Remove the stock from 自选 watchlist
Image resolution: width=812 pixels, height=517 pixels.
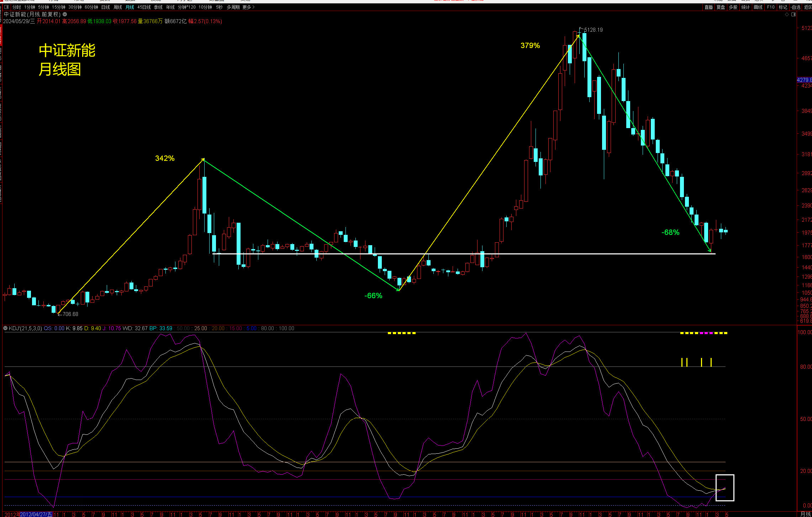(x=796, y=7)
